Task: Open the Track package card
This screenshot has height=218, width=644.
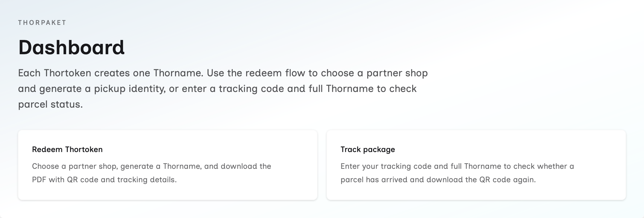Action: tap(476, 165)
